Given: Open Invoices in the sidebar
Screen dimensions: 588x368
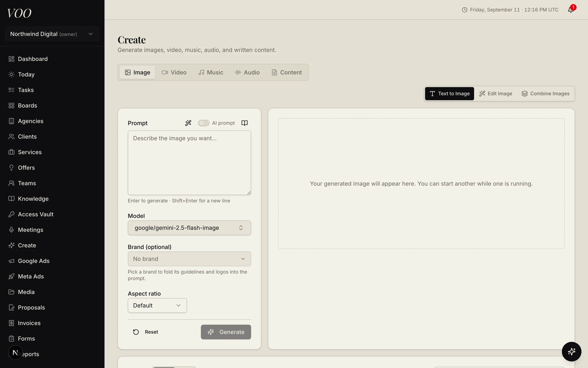Looking at the screenshot, I should 52,323.
